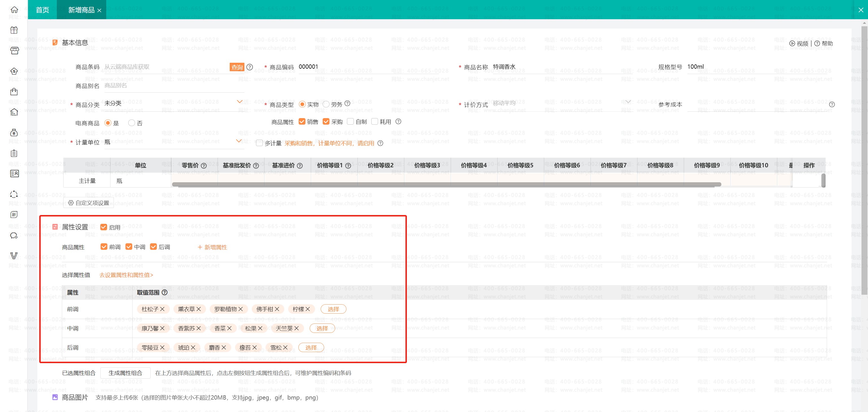Click help icon after 耗用 checkbox
The height and width of the screenshot is (412, 868).
[398, 121]
